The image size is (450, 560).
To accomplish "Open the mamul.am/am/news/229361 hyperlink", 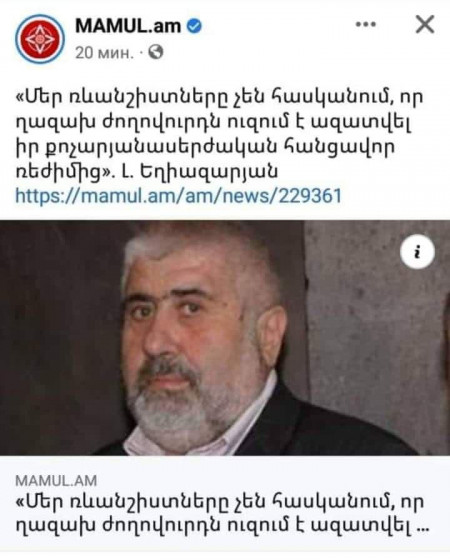I will (178, 196).
